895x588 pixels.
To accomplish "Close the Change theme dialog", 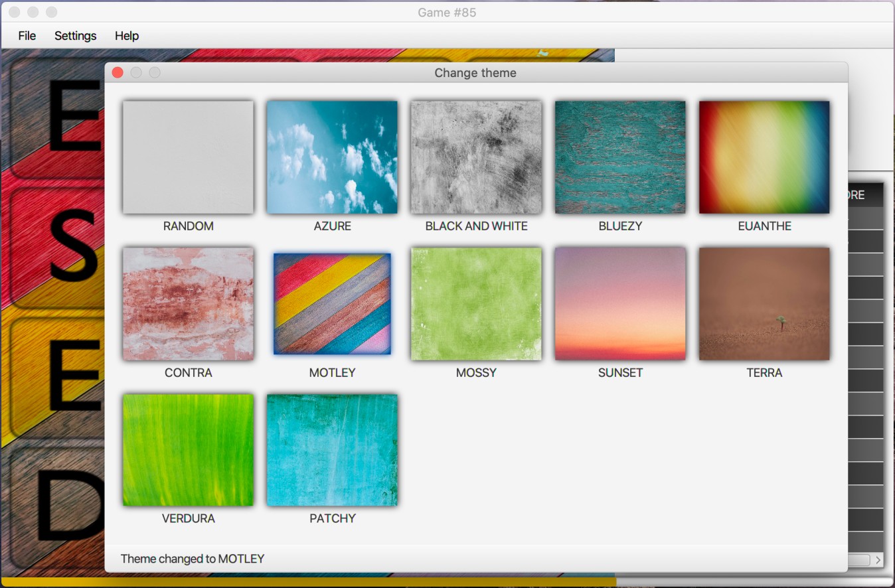I will click(x=117, y=72).
